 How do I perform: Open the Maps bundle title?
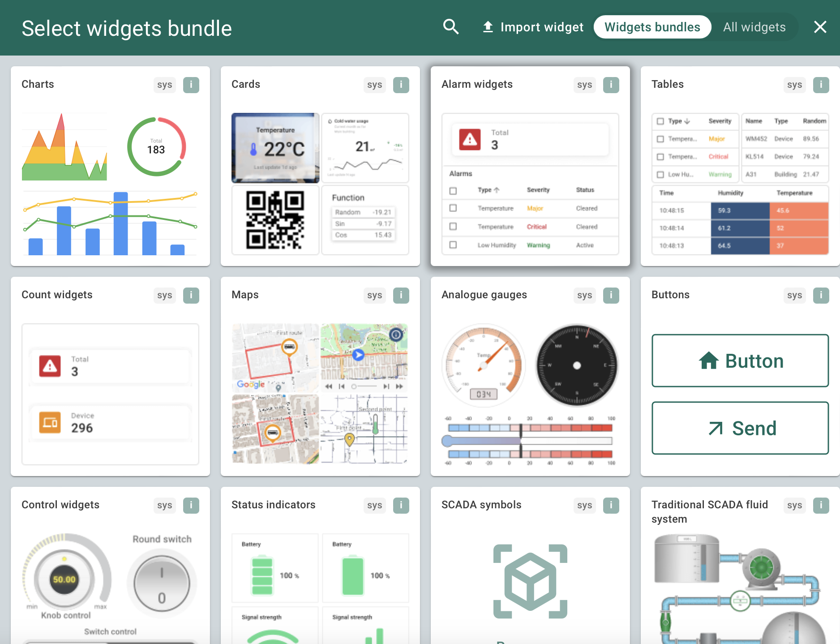[x=245, y=295]
